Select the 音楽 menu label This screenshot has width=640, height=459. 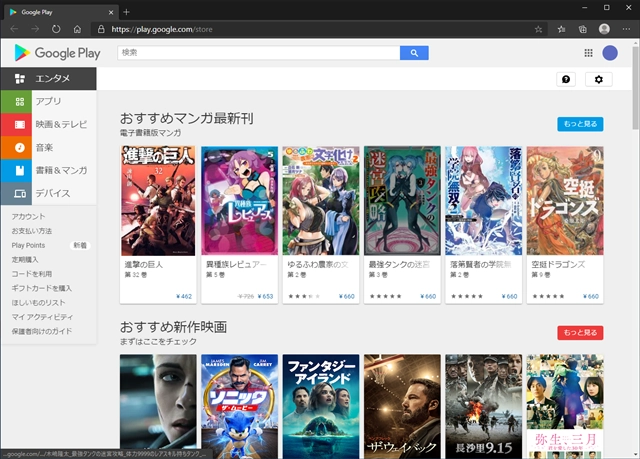point(44,147)
